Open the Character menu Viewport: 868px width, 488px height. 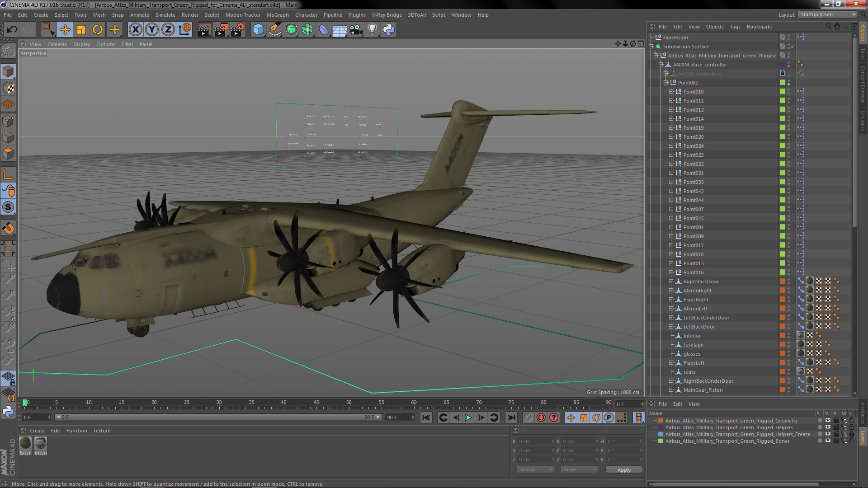pyautogui.click(x=306, y=15)
